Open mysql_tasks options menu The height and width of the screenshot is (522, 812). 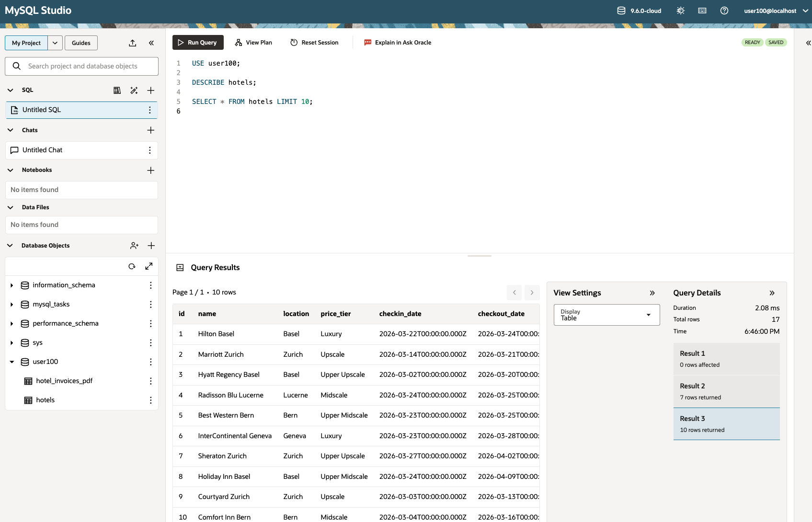point(151,305)
